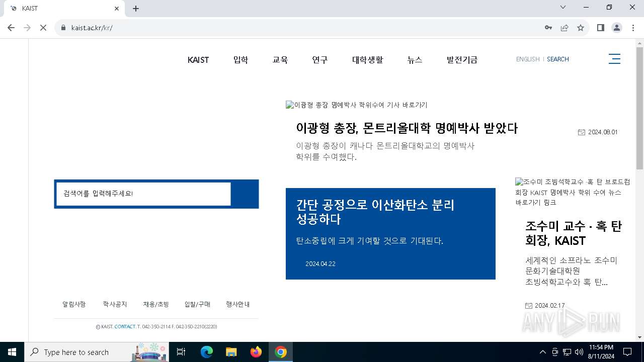
Task: Open the 뉴스 navigation menu
Action: tap(415, 60)
